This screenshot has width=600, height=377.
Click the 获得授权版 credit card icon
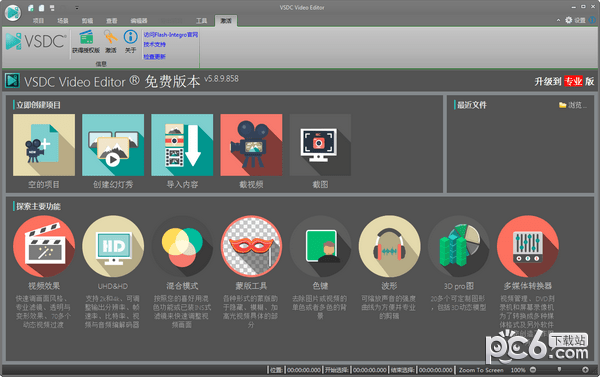click(86, 38)
